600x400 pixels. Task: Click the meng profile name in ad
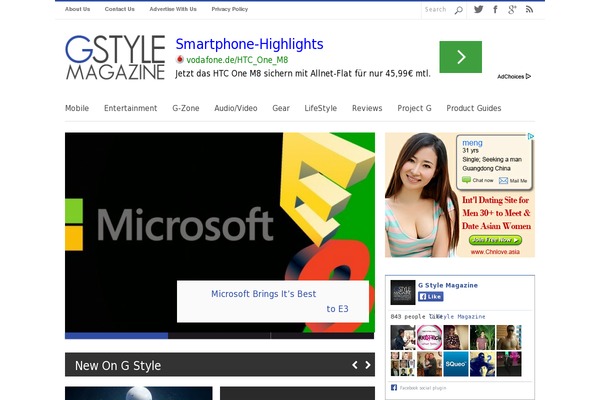[472, 143]
